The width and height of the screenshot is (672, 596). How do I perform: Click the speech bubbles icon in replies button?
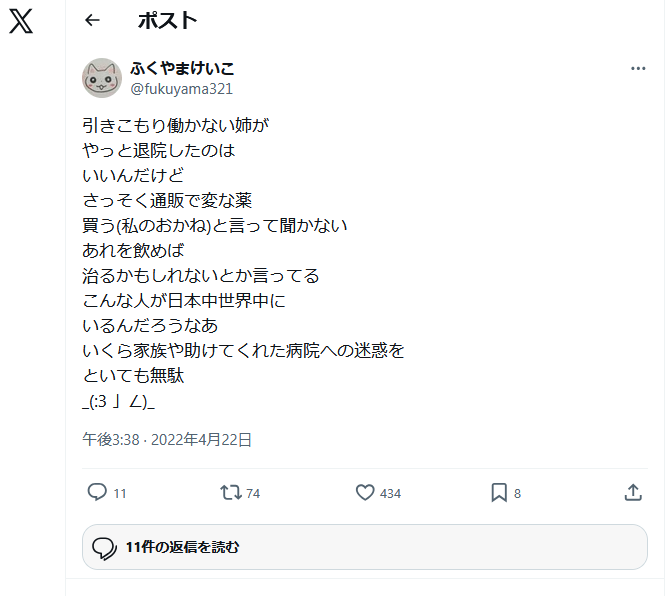tap(104, 548)
